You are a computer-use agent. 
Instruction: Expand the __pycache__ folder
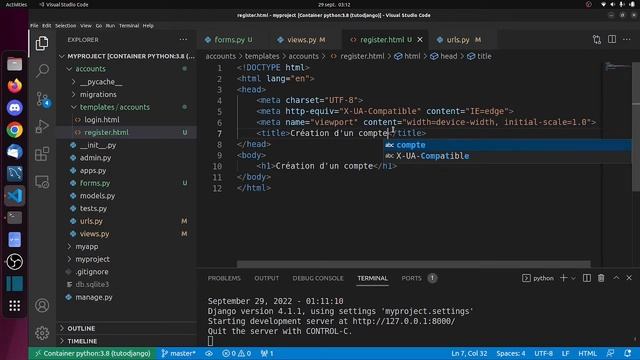[x=101, y=82]
